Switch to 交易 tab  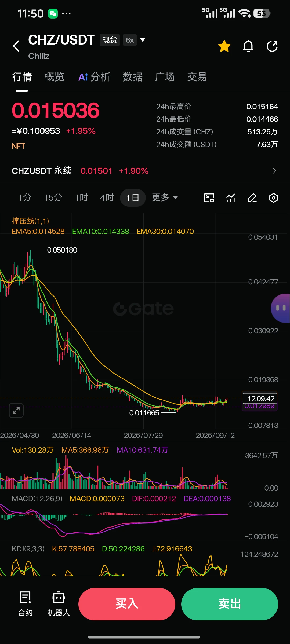(x=197, y=77)
